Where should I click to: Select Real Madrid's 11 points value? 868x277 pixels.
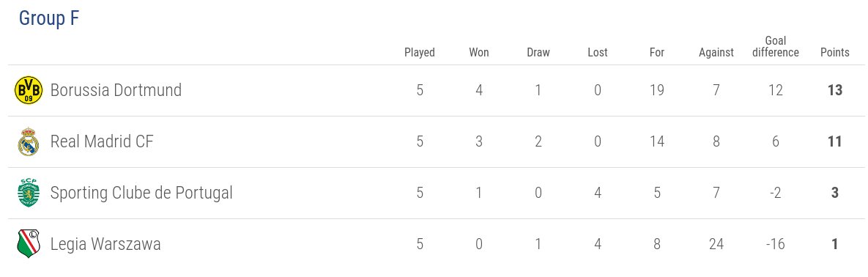point(835,142)
